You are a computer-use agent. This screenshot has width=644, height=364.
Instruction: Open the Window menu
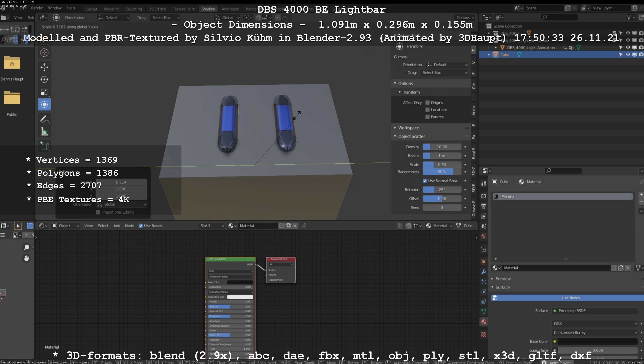pos(54,8)
